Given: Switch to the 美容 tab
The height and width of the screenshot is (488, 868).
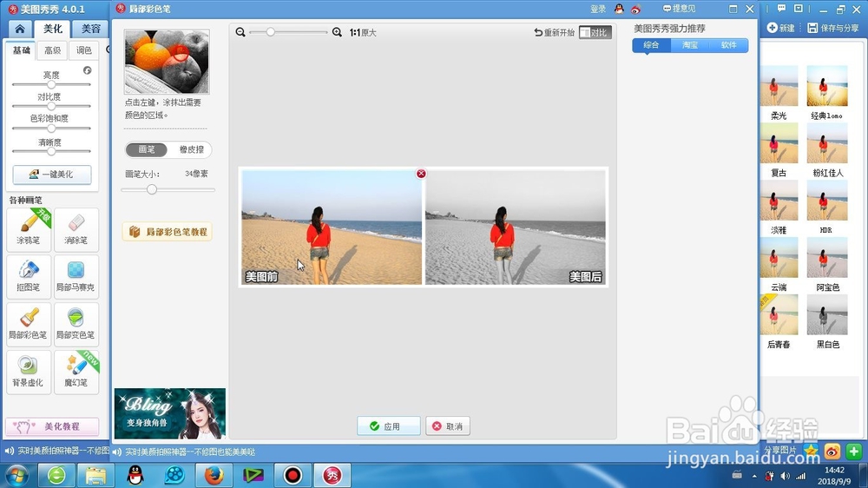Looking at the screenshot, I should pyautogui.click(x=91, y=29).
